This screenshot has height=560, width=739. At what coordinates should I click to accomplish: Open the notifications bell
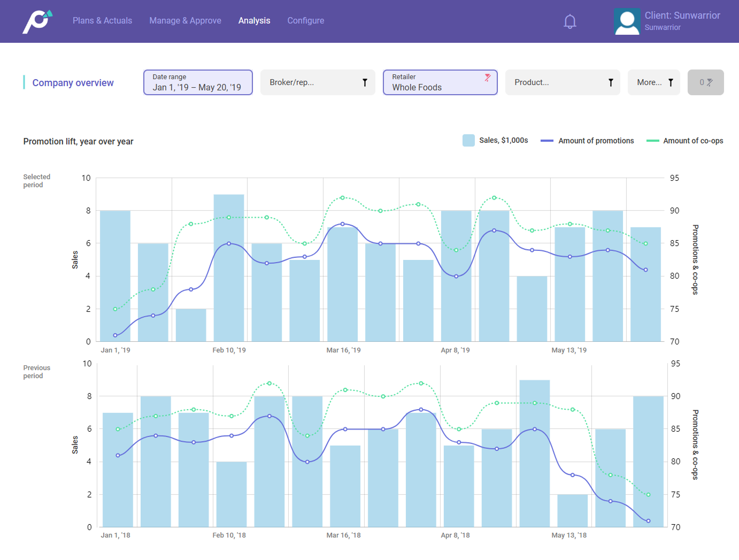click(x=570, y=21)
